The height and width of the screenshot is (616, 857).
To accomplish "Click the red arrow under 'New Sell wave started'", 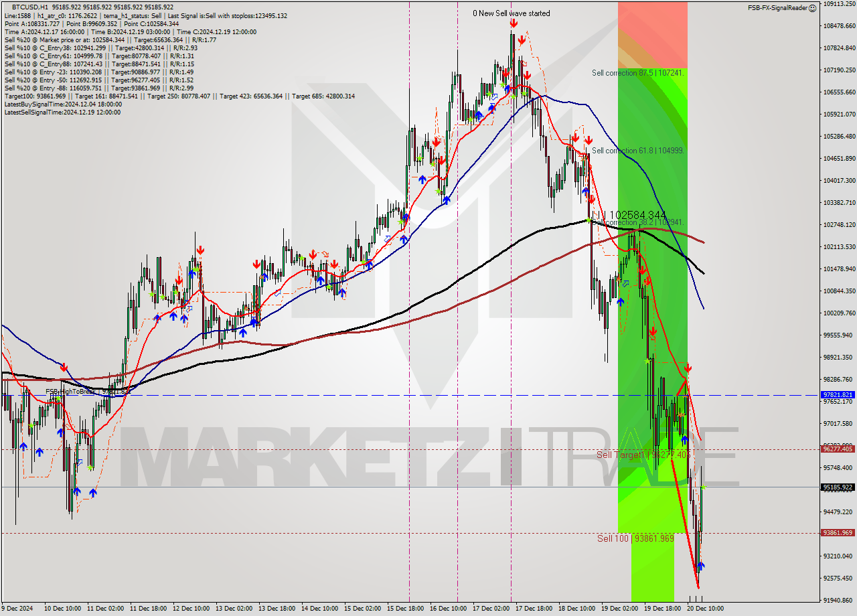I will [513, 23].
